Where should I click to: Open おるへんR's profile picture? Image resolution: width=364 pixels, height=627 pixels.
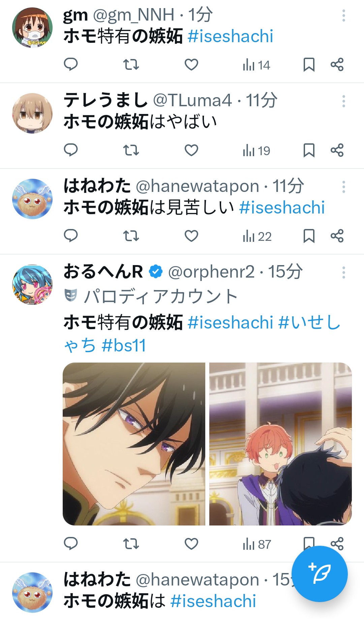[32, 285]
